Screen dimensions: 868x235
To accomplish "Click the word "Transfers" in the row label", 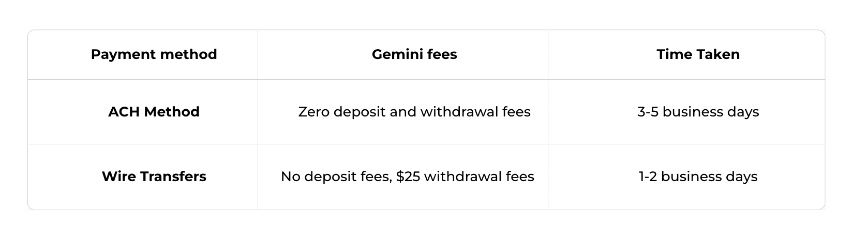I will 172,177.
